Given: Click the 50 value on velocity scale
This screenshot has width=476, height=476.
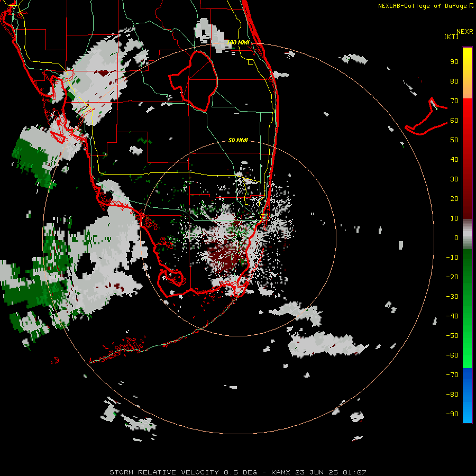Looking at the screenshot, I should click(x=454, y=140).
